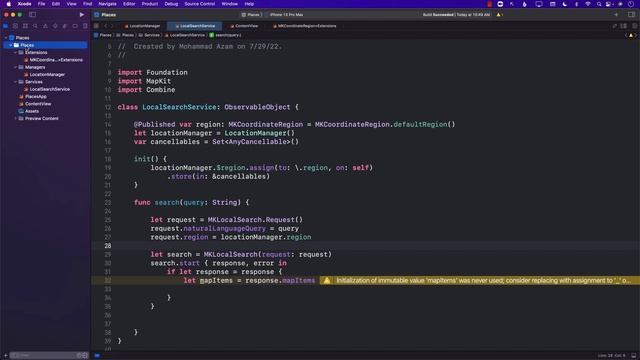
Task: Open the Product menu
Action: (x=150, y=4)
